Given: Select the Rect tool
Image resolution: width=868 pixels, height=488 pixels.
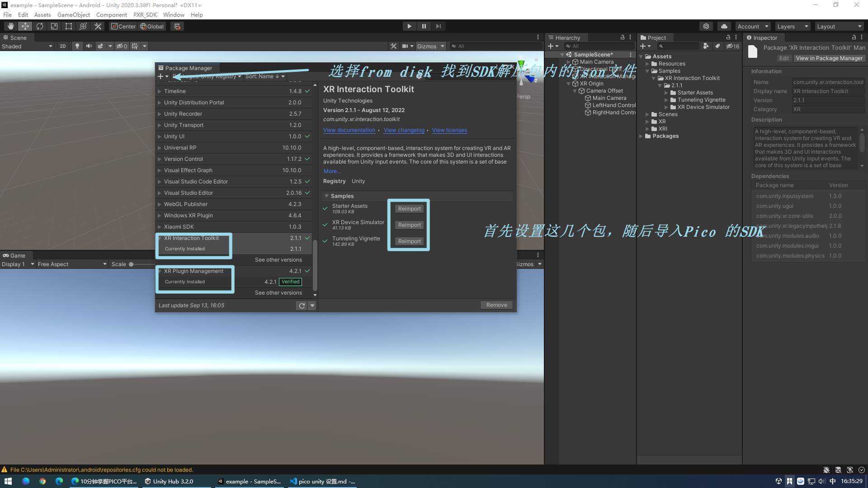Looking at the screenshot, I should coord(69,26).
